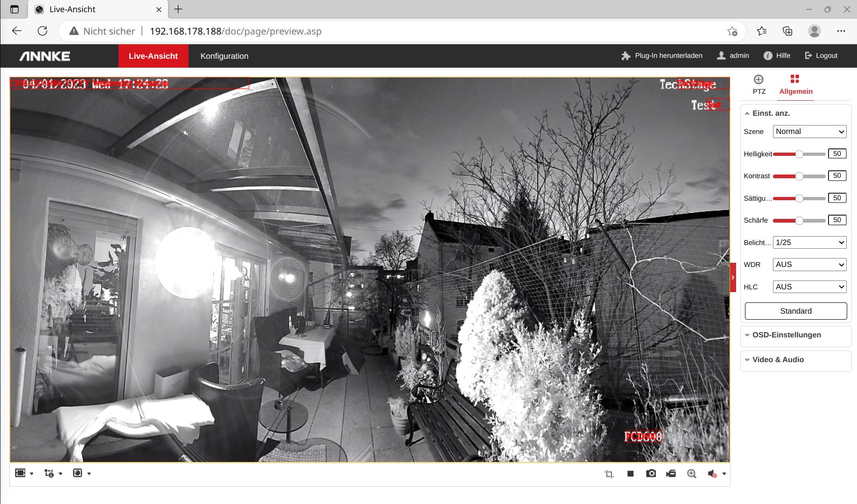Viewport: 857px width, 504px height.
Task: Click the admin user icon
Action: pos(721,56)
